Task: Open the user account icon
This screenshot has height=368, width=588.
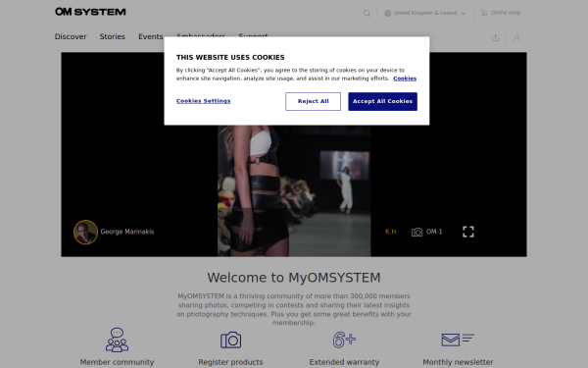Action: coord(516,37)
